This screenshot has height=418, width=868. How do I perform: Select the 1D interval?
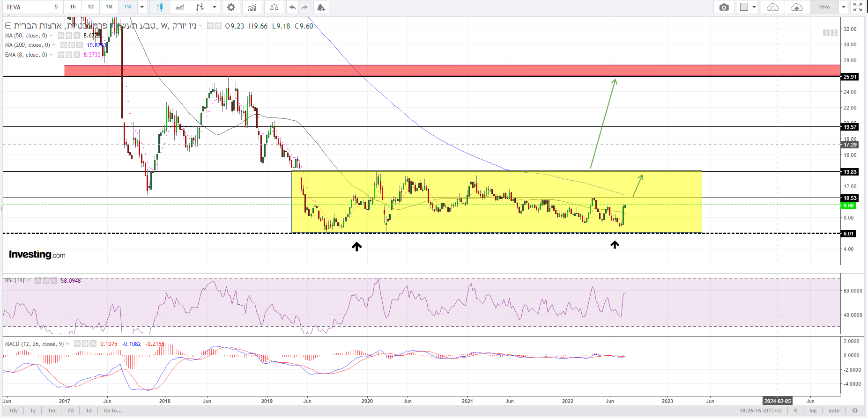91,7
